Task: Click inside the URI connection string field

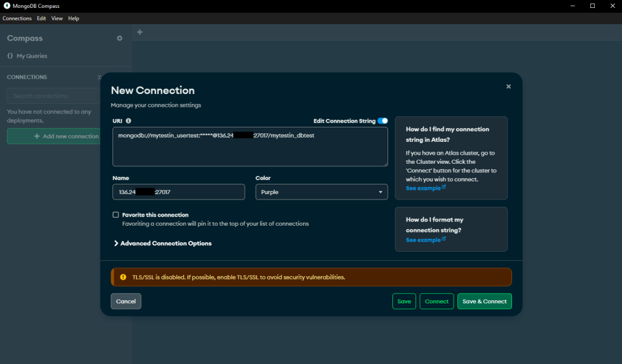Action: pyautogui.click(x=250, y=147)
